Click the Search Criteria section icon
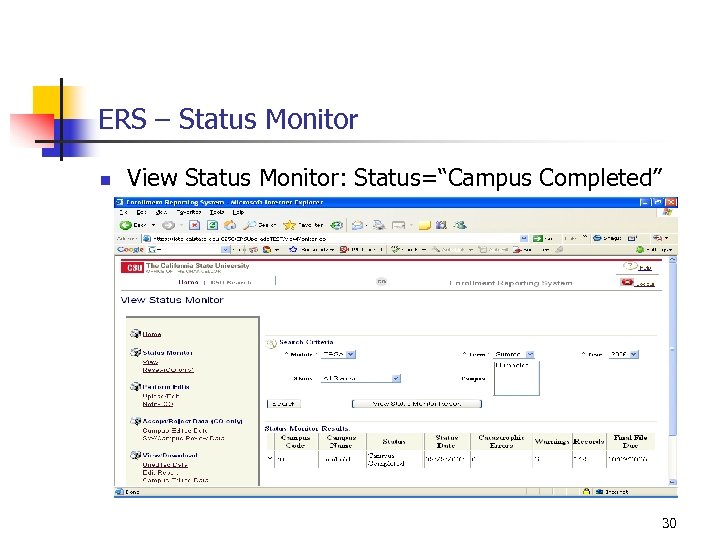720x540 pixels. 271,343
